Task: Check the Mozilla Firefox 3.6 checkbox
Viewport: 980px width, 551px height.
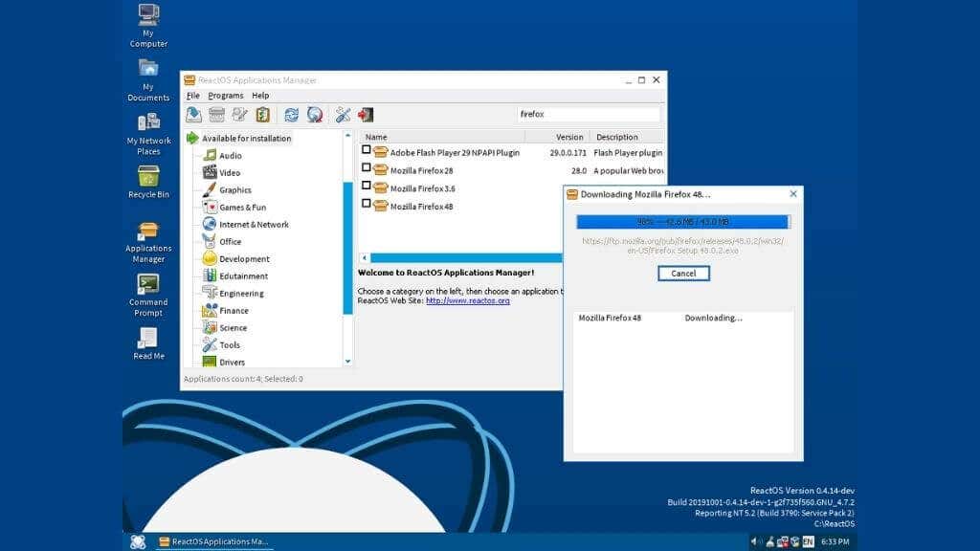Action: tap(367, 186)
